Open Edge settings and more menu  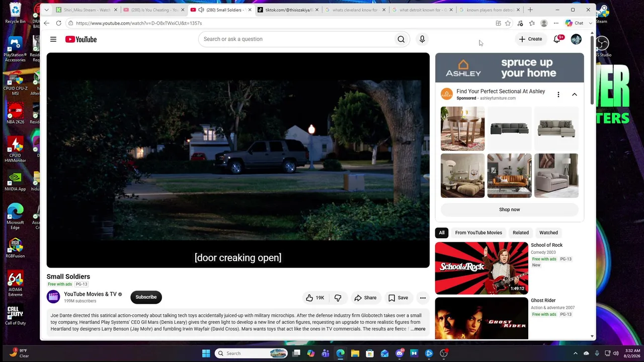point(556,23)
